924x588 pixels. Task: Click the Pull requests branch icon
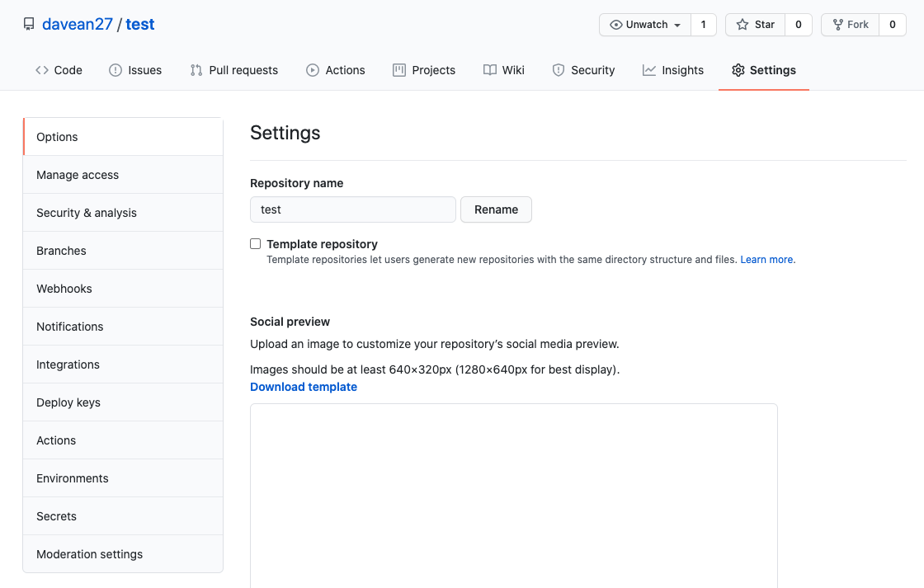click(x=196, y=70)
